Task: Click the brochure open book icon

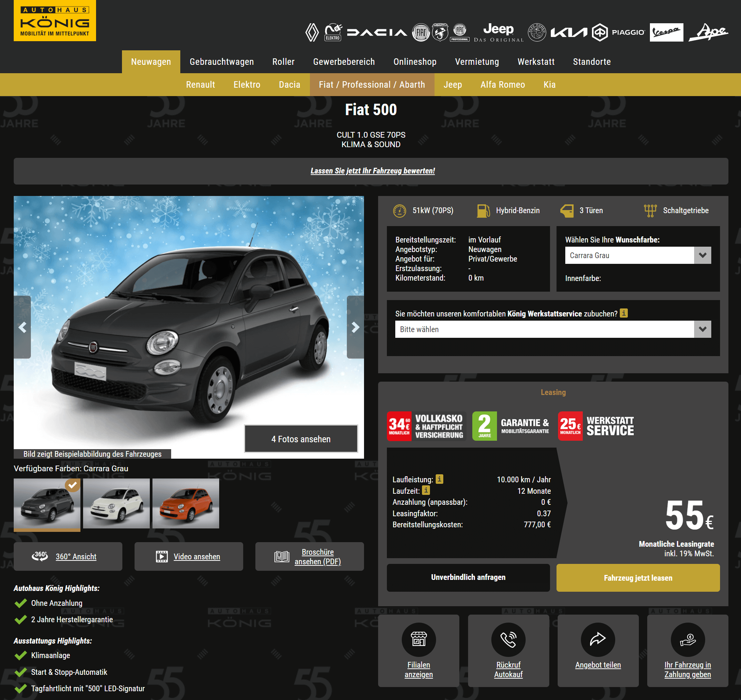Action: [282, 556]
